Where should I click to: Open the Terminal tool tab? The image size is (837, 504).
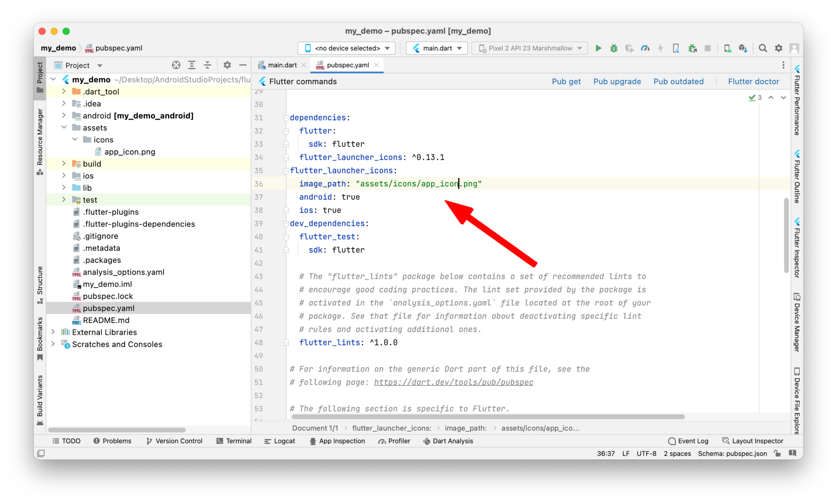coord(234,441)
